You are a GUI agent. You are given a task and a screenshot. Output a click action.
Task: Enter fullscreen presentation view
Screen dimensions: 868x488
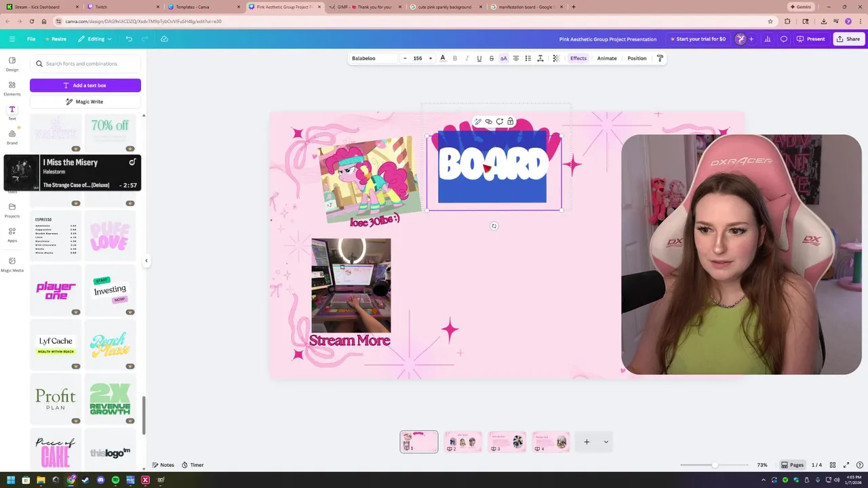click(846, 465)
